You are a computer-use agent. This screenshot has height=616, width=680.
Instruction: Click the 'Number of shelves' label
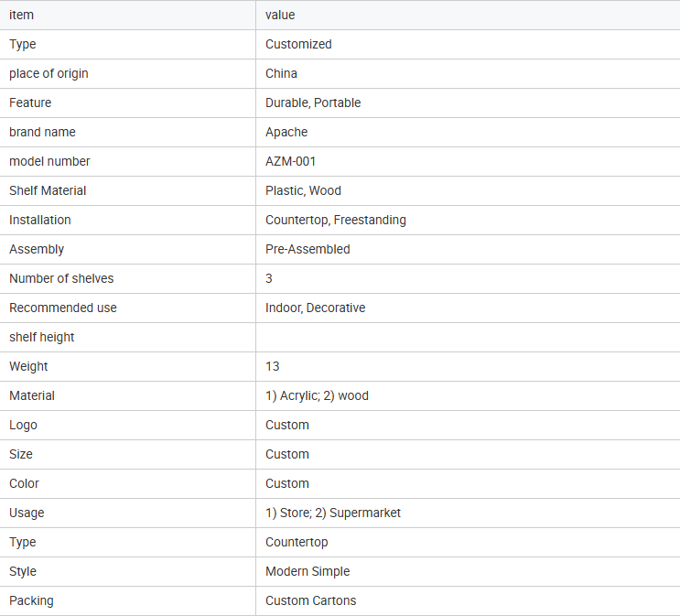tap(61, 278)
